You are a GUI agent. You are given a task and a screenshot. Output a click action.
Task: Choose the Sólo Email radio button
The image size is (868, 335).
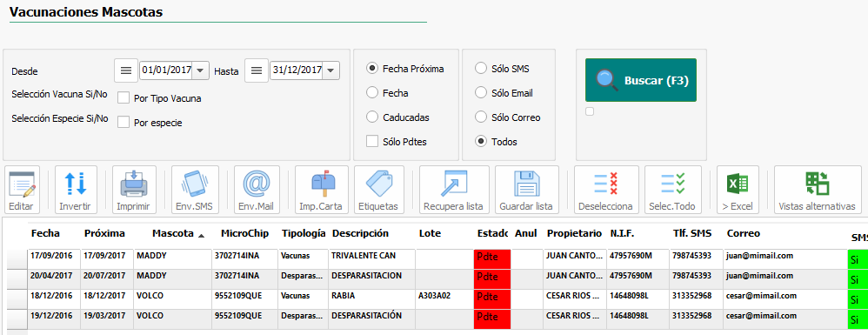pyautogui.click(x=480, y=93)
